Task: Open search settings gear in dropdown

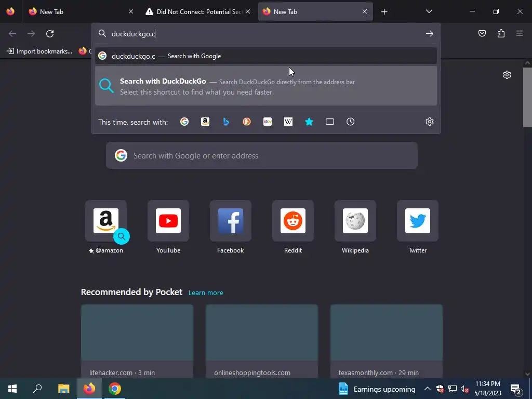Action: [430, 122]
